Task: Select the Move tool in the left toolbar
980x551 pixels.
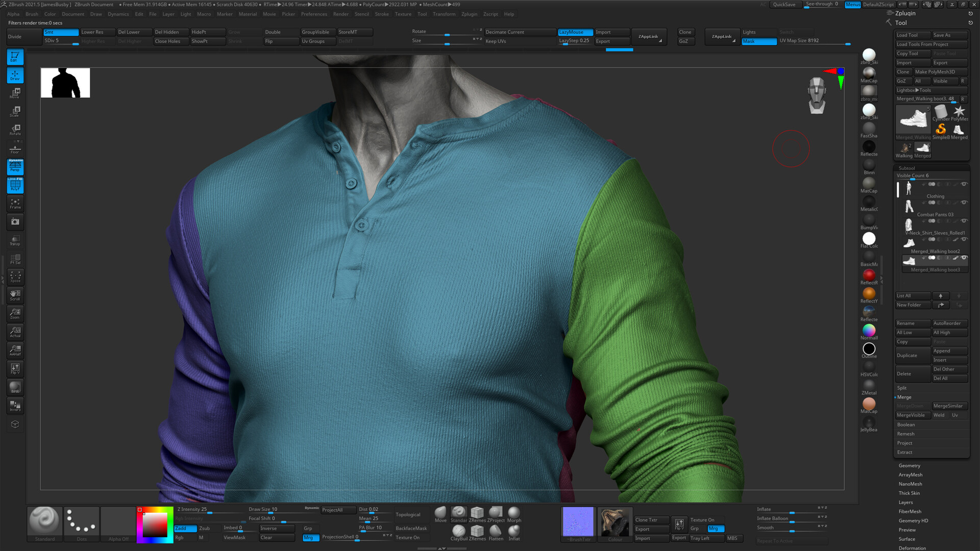Action: tap(15, 94)
